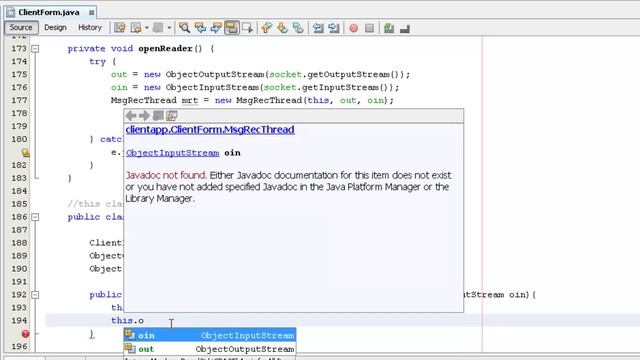The width and height of the screenshot is (640, 360).
Task: Click the Find Selection magnifier icon
Action: [184, 28]
